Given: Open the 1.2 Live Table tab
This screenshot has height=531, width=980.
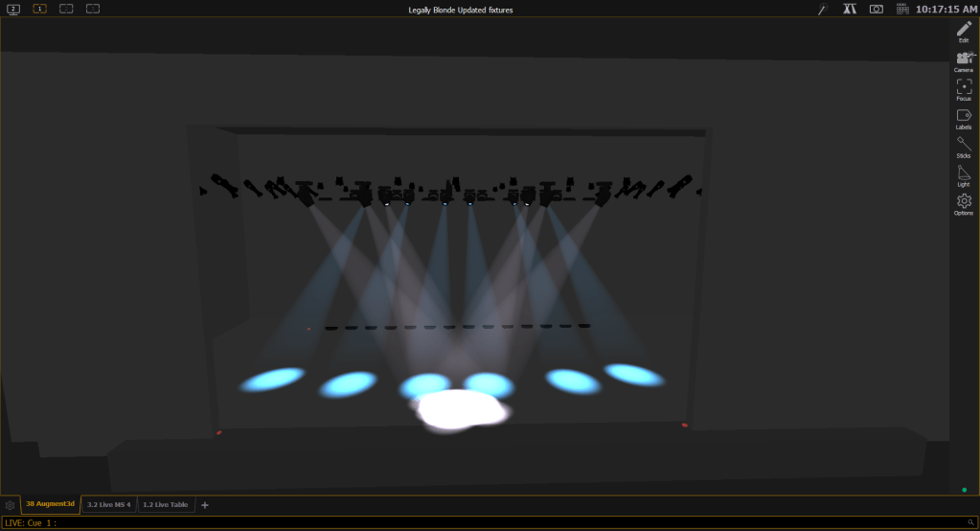Looking at the screenshot, I should click(166, 504).
